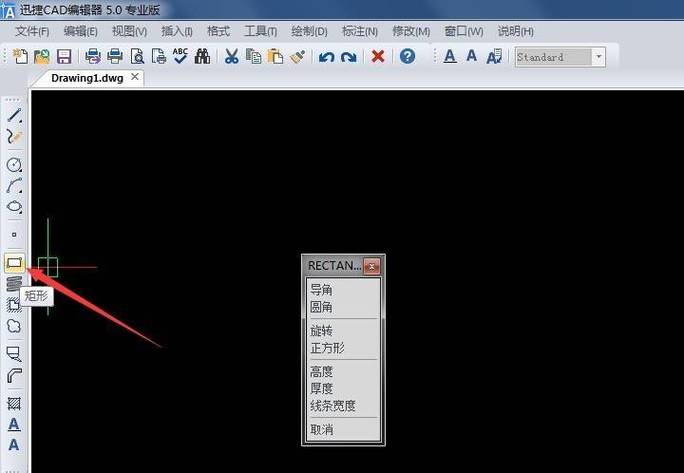Select the curved fillet-shaped tool
Viewport: 684px width, 473px height.
(x=14, y=375)
